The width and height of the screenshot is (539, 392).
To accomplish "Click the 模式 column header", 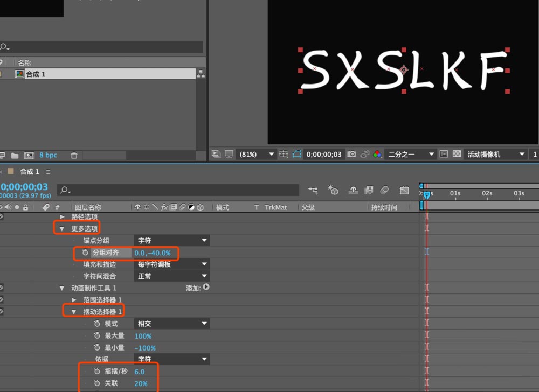I will [223, 207].
